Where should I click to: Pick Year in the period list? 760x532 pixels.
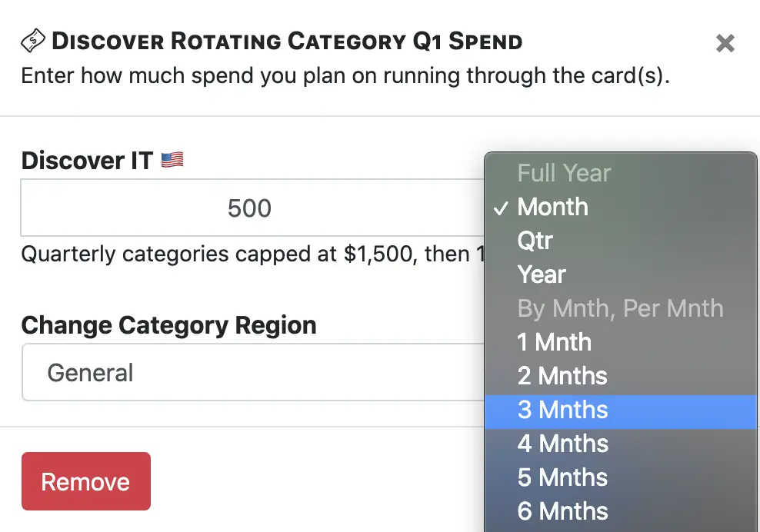[621, 274]
